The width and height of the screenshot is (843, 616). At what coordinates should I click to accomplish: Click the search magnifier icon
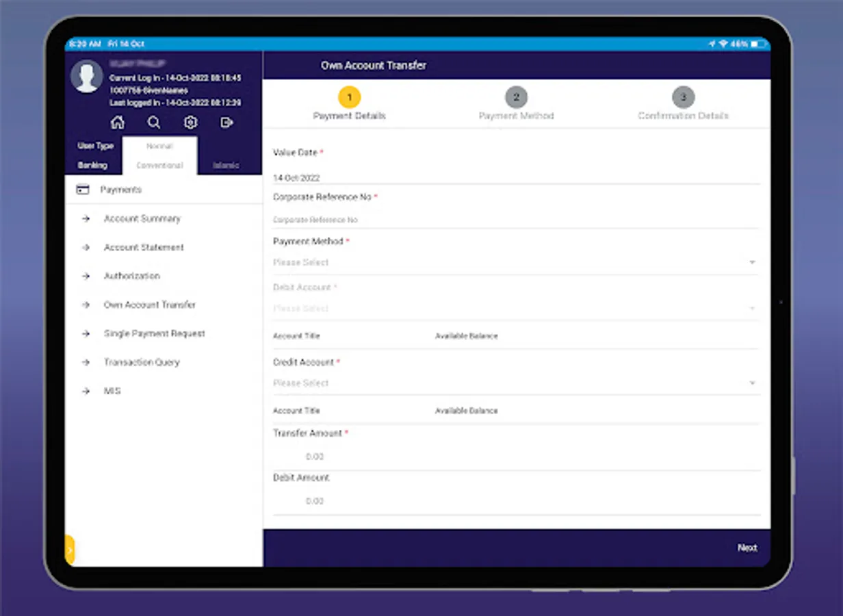(x=154, y=123)
